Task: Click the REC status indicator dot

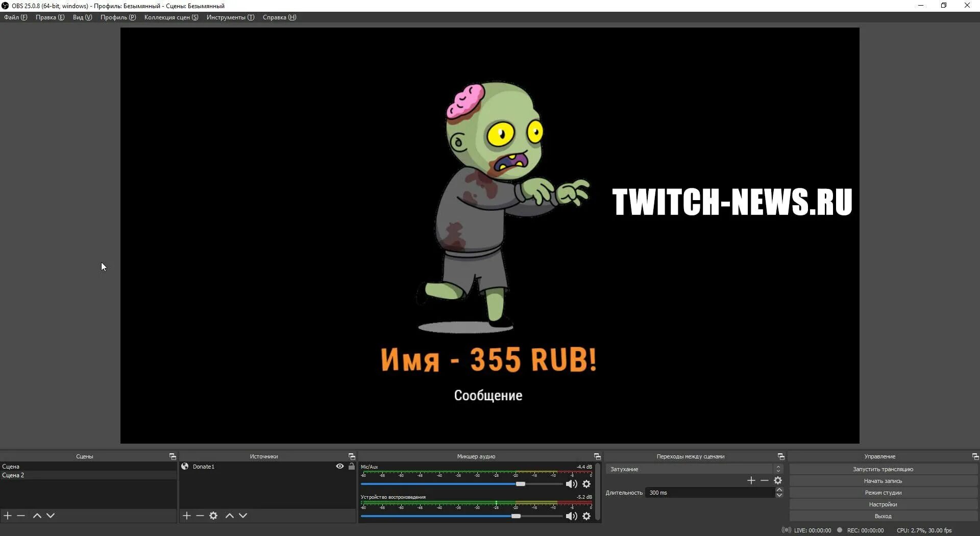Action: click(840, 530)
